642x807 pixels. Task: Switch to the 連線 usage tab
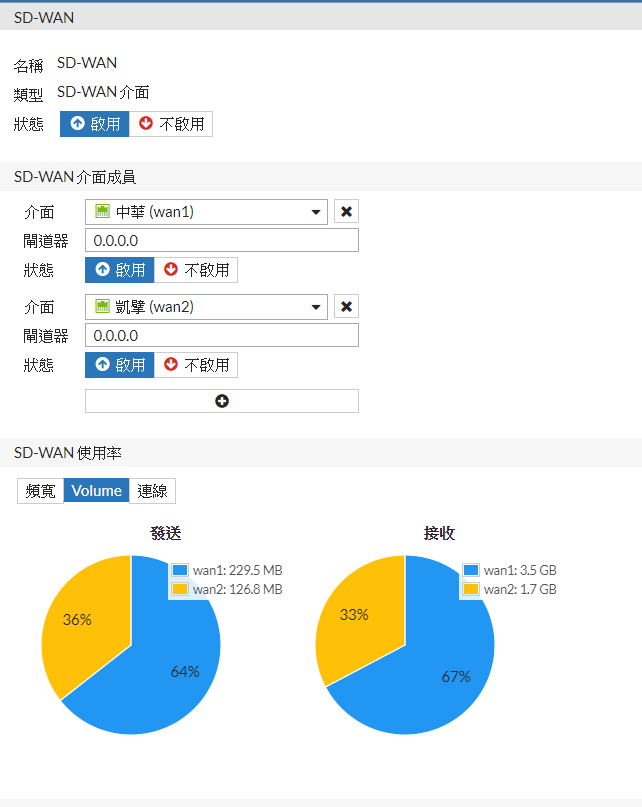tap(152, 491)
